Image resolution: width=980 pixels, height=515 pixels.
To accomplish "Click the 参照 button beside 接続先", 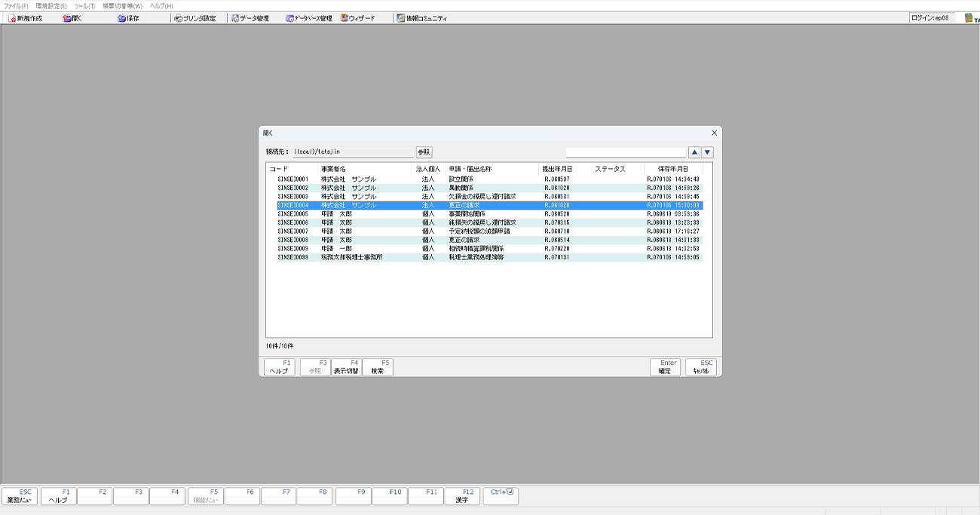I will coord(424,152).
